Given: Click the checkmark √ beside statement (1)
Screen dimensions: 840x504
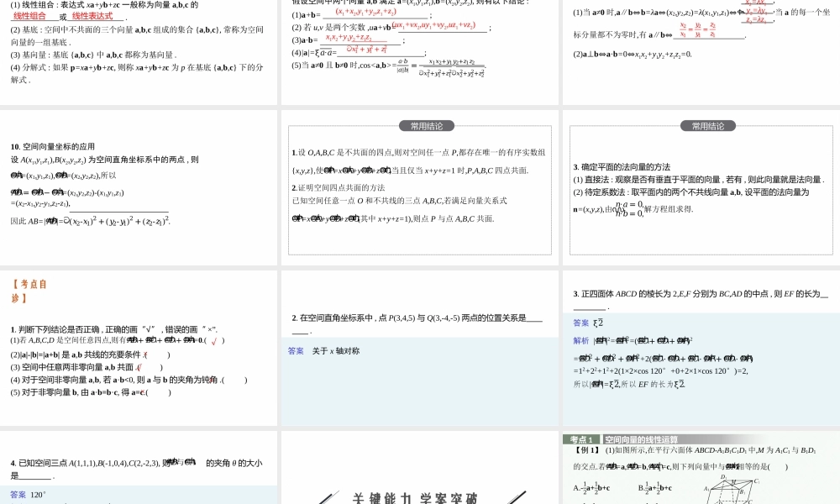Looking at the screenshot, I should point(214,339).
